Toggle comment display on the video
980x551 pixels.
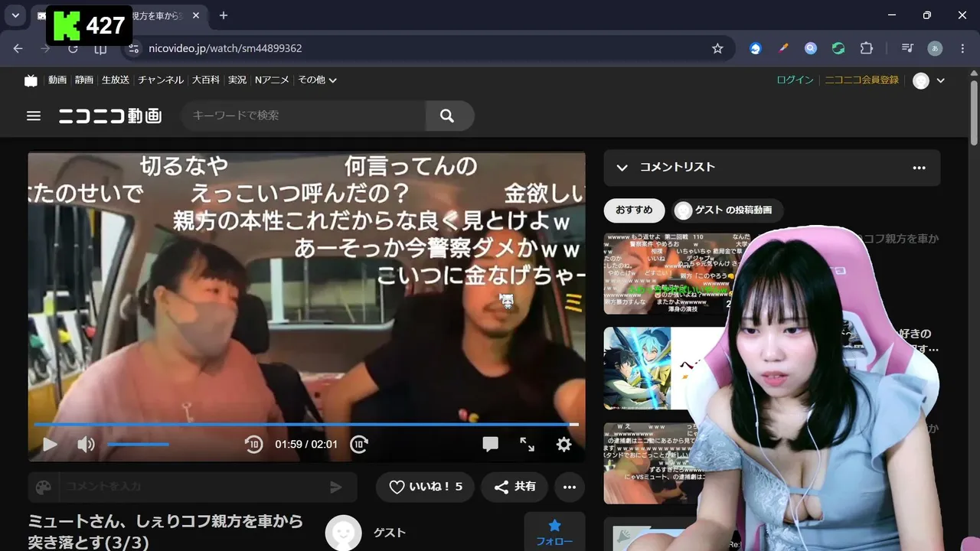491,445
